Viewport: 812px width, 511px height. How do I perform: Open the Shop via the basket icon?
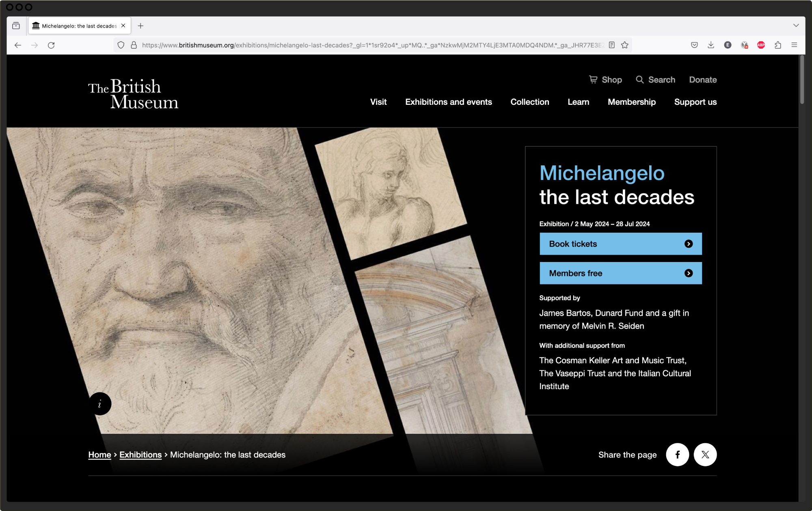(593, 80)
